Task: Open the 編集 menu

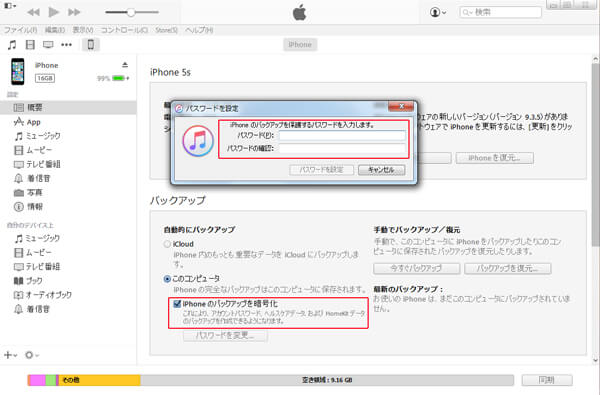Action: pyautogui.click(x=55, y=30)
